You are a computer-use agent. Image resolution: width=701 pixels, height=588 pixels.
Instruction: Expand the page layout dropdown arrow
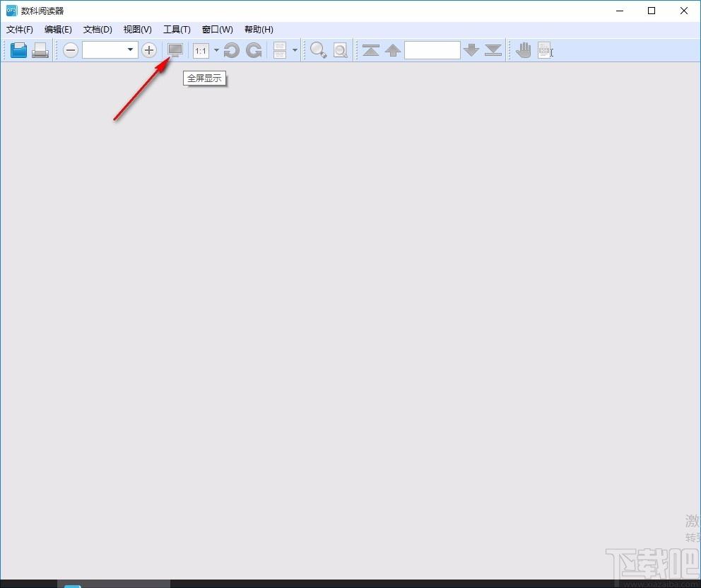tap(295, 50)
